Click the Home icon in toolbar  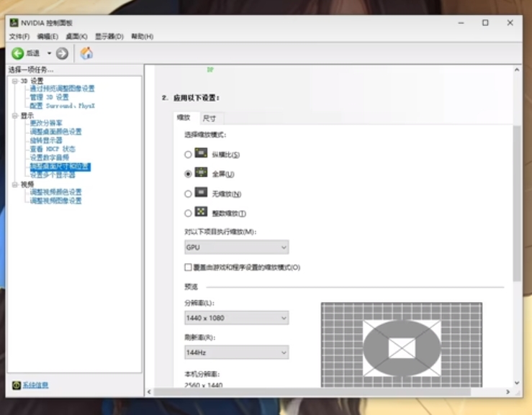86,53
